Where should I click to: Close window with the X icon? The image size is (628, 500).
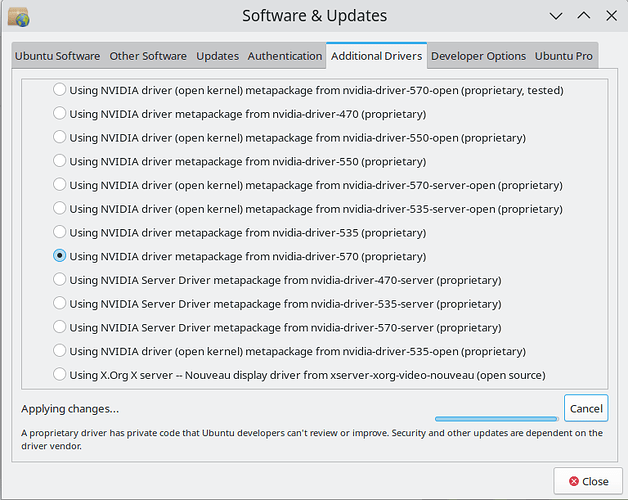point(611,16)
